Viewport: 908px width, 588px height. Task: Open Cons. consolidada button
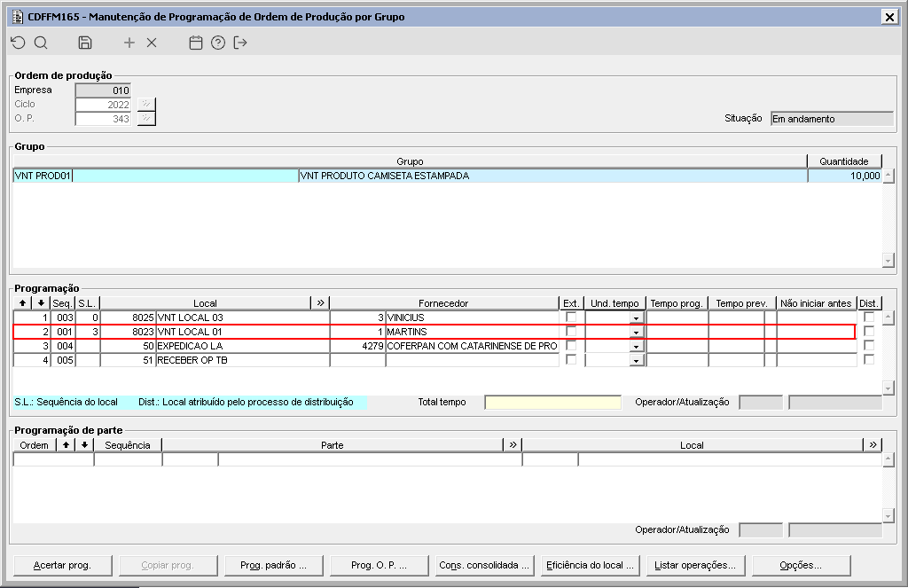click(484, 566)
